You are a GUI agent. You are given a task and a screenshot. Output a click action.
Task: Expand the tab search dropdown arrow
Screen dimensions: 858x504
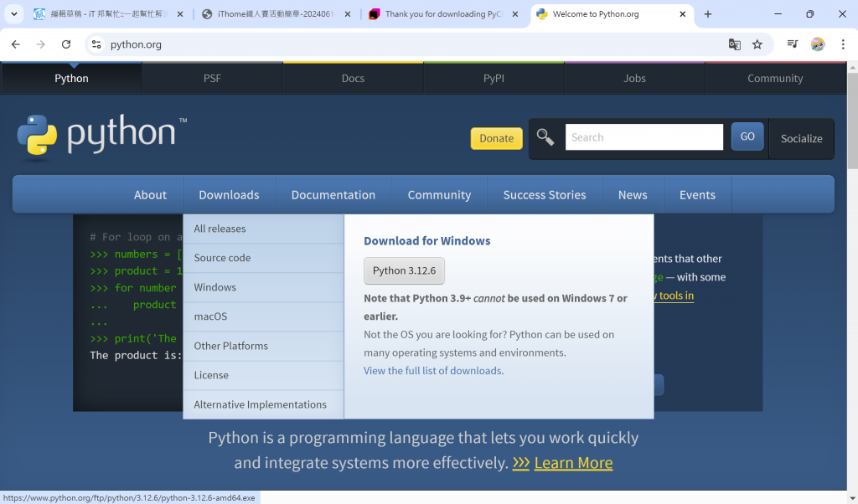point(14,14)
